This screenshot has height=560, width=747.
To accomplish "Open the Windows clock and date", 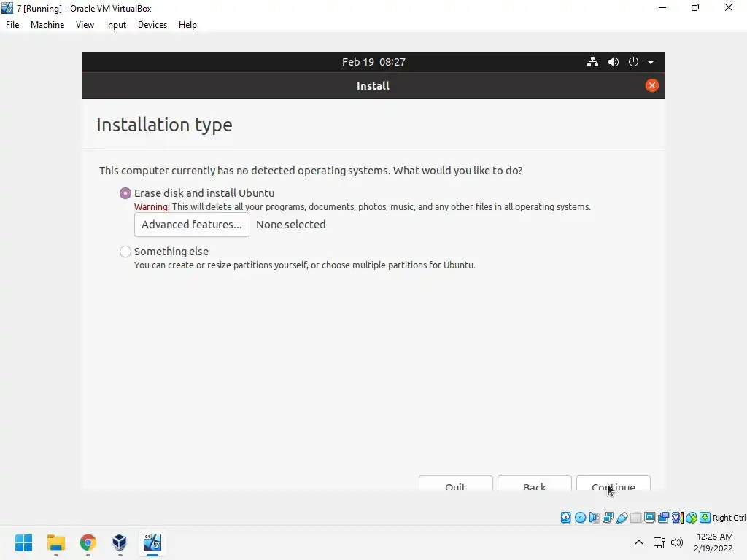I will coord(713,542).
